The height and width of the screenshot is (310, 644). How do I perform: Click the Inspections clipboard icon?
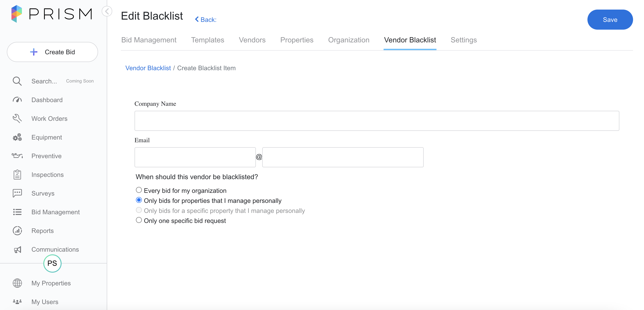pyautogui.click(x=17, y=175)
